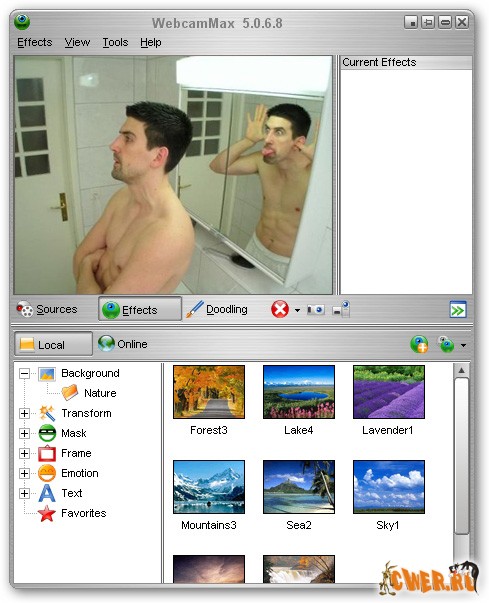This screenshot has height=603, width=489.
Task: Click the WebcamMax green eye logo icon
Action: pyautogui.click(x=22, y=21)
